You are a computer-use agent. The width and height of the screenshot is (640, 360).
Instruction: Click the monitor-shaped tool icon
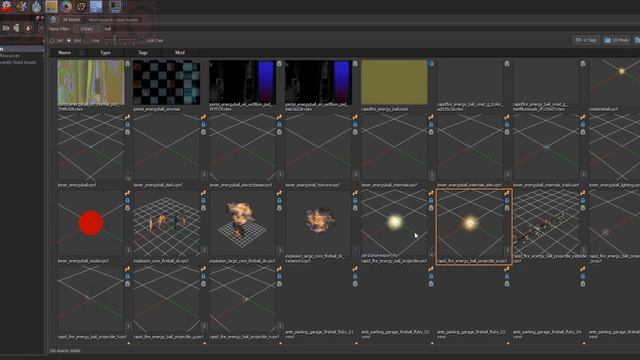coord(115,6)
